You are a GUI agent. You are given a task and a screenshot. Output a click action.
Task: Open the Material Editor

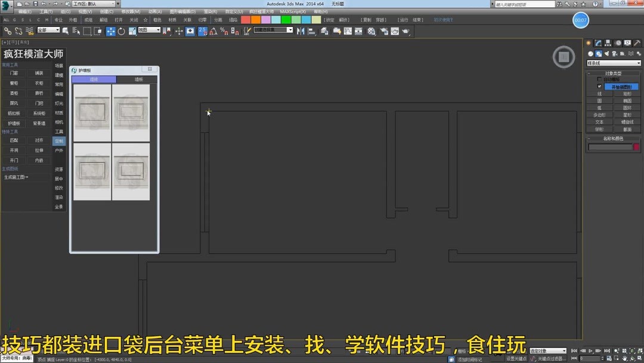click(371, 30)
